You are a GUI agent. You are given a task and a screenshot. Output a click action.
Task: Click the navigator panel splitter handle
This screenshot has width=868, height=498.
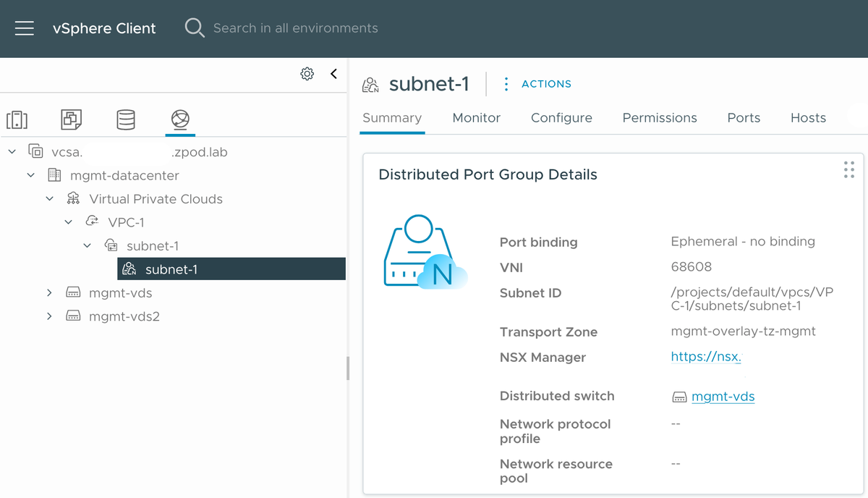click(x=347, y=368)
